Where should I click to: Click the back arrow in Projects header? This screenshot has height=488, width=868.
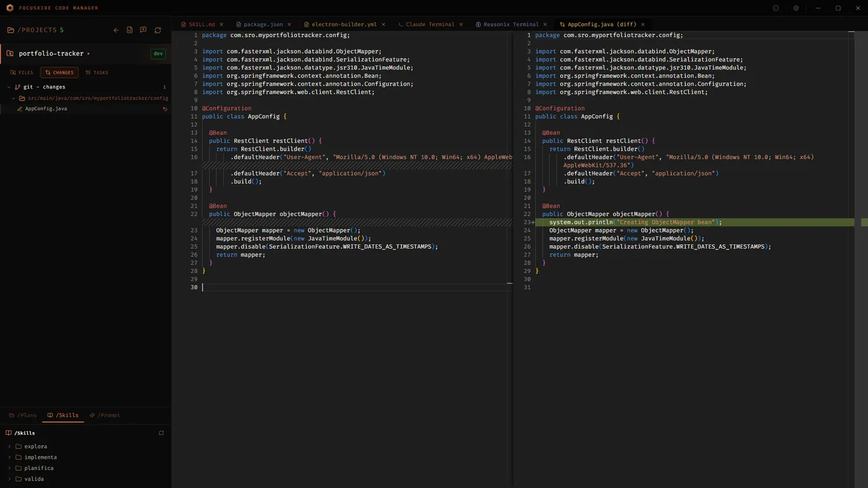click(116, 30)
